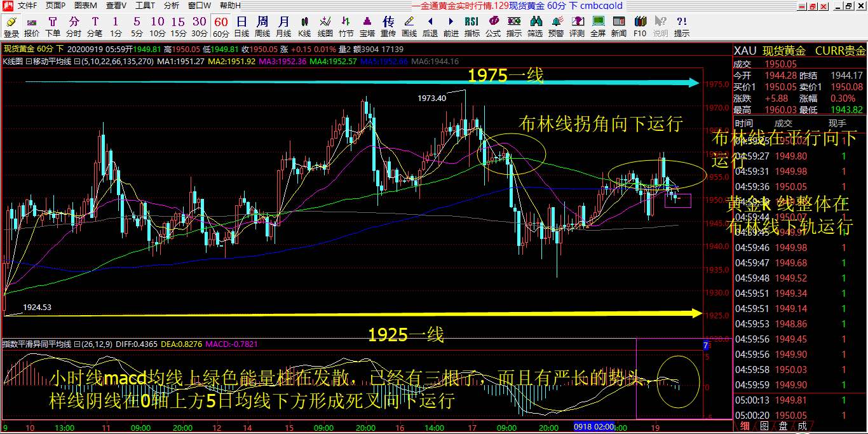Select the 线图 line chart icon
This screenshot has width=868, height=434.
(x=325, y=27)
